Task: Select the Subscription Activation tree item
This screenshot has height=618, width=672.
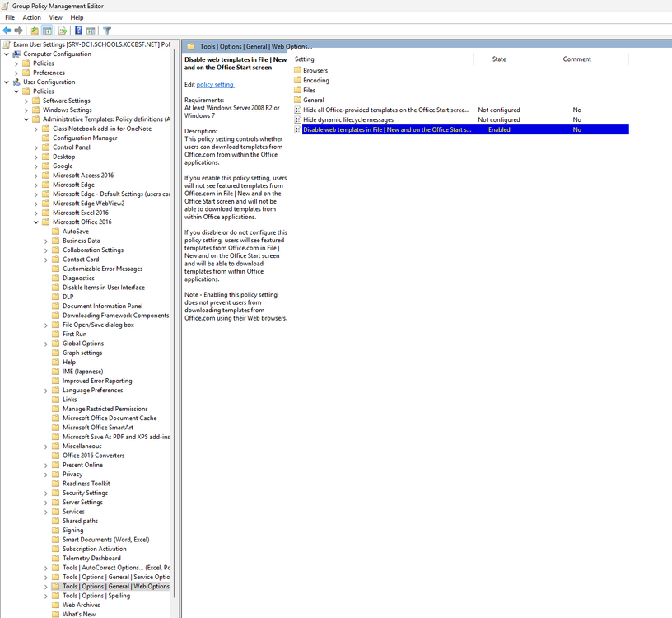Action: click(x=95, y=549)
